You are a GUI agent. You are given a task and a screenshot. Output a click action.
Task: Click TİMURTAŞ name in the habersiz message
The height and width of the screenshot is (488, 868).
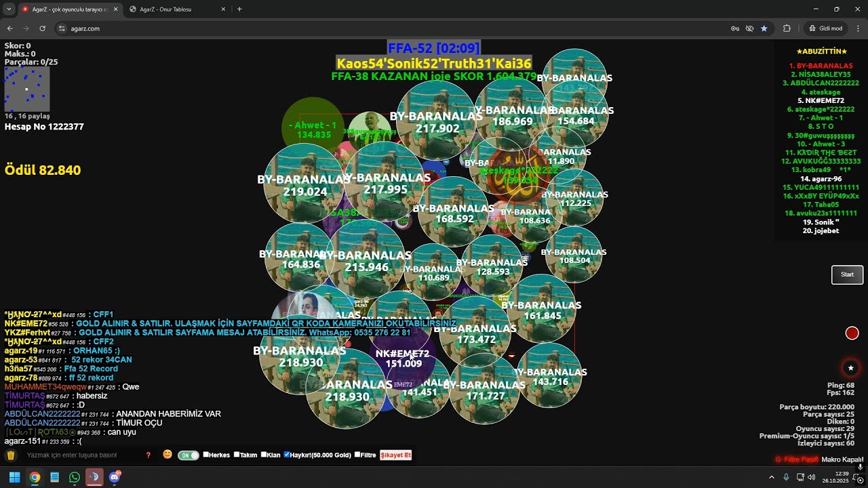point(24,396)
